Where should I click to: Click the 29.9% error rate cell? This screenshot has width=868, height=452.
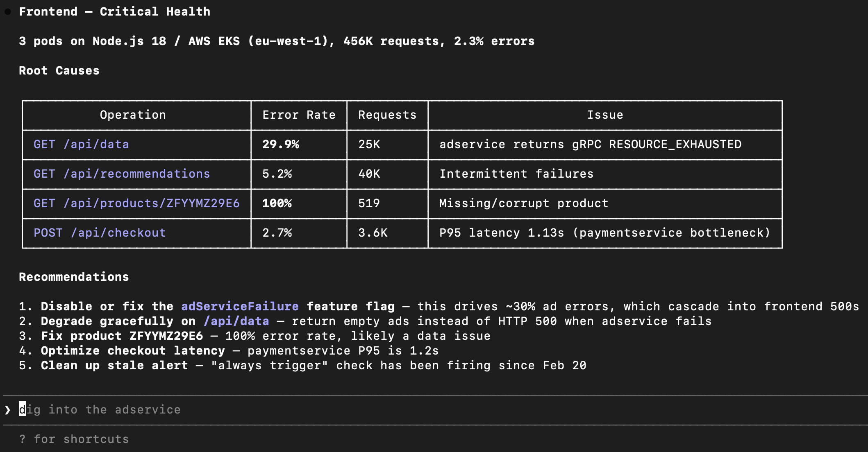point(281,145)
